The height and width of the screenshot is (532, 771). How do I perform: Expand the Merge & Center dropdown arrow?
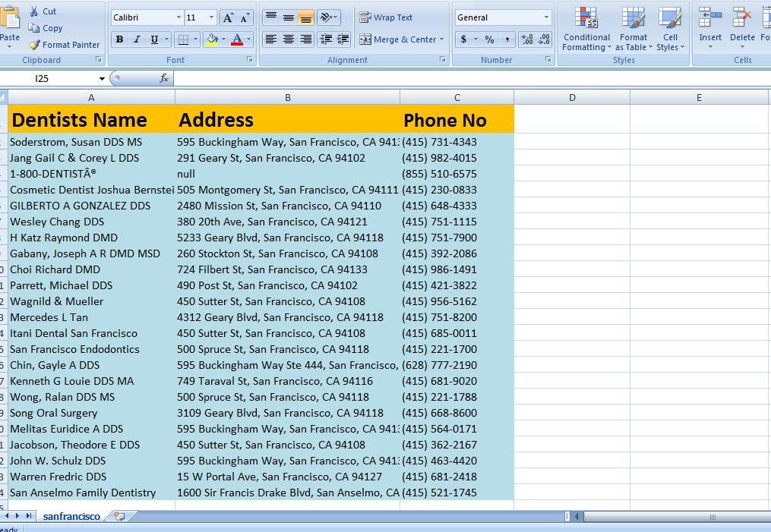click(441, 39)
